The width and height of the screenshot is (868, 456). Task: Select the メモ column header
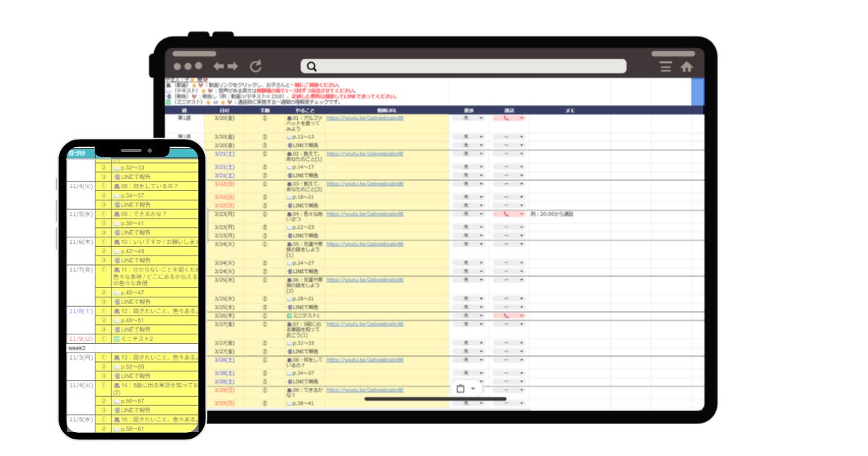click(569, 110)
